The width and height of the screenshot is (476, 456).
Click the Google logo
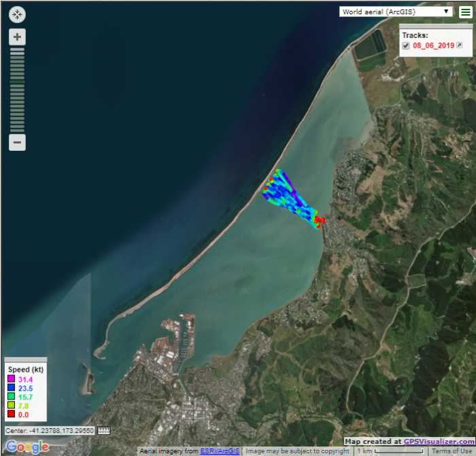coord(27,446)
